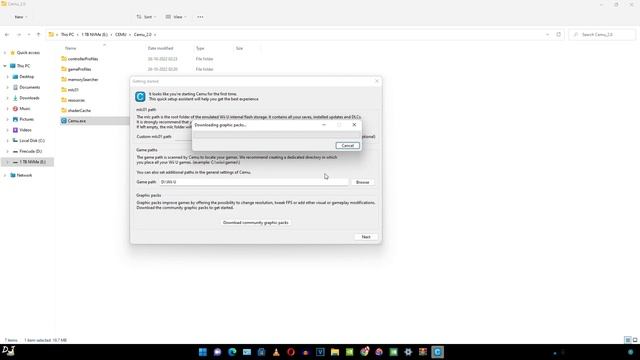Open the Sort dropdown menu

(146, 17)
